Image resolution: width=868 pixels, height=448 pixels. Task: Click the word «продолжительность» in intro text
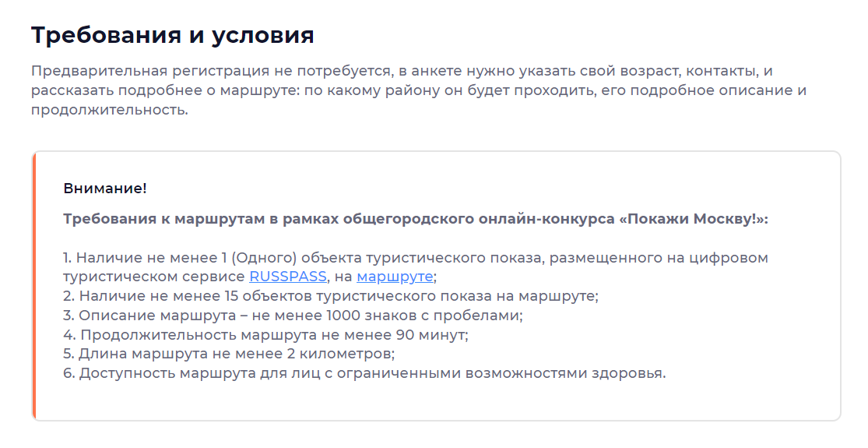click(x=108, y=110)
